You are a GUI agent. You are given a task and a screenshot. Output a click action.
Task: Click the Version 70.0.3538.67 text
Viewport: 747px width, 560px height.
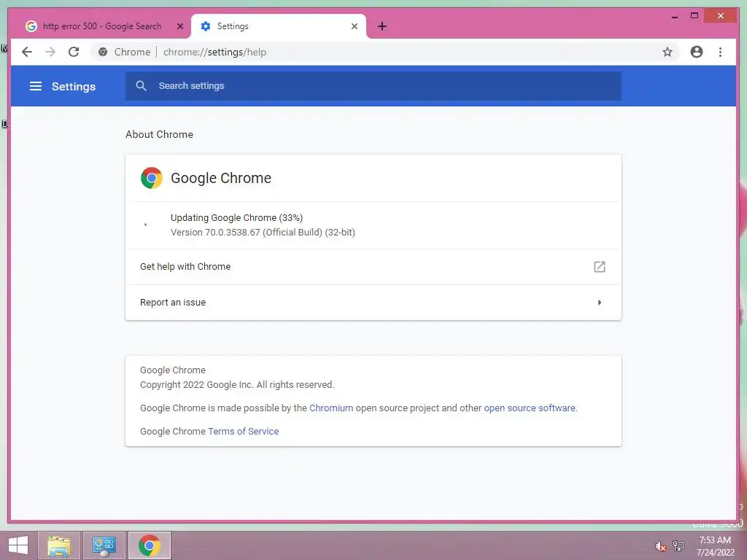point(263,233)
